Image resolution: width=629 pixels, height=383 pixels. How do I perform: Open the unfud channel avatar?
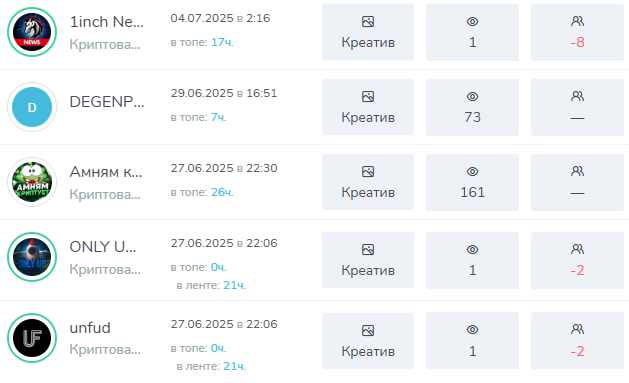click(x=32, y=338)
